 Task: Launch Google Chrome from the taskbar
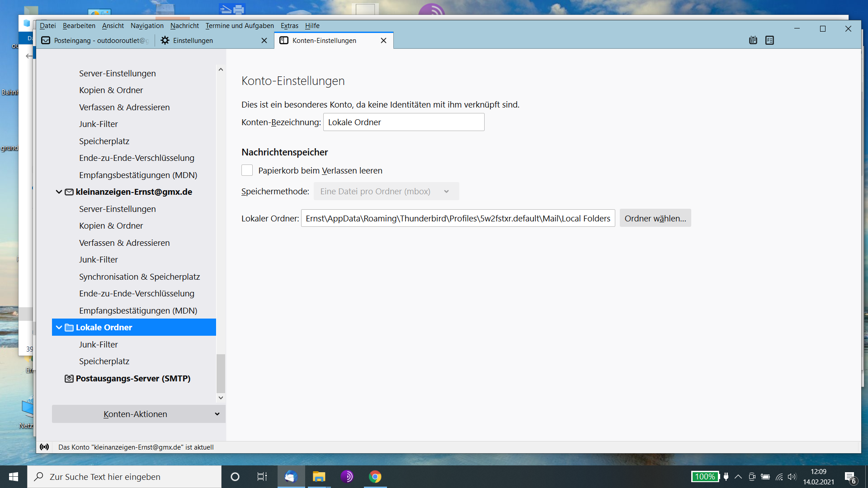pyautogui.click(x=375, y=477)
